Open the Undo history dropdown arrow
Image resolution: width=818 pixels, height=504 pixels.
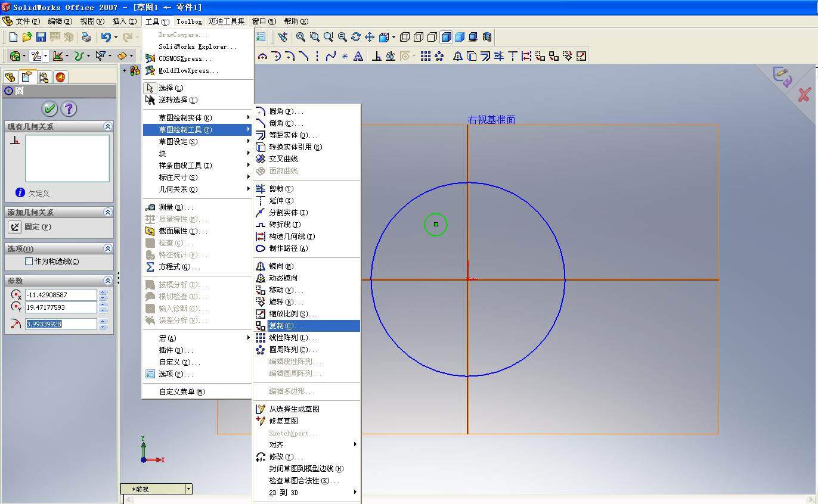coord(116,37)
